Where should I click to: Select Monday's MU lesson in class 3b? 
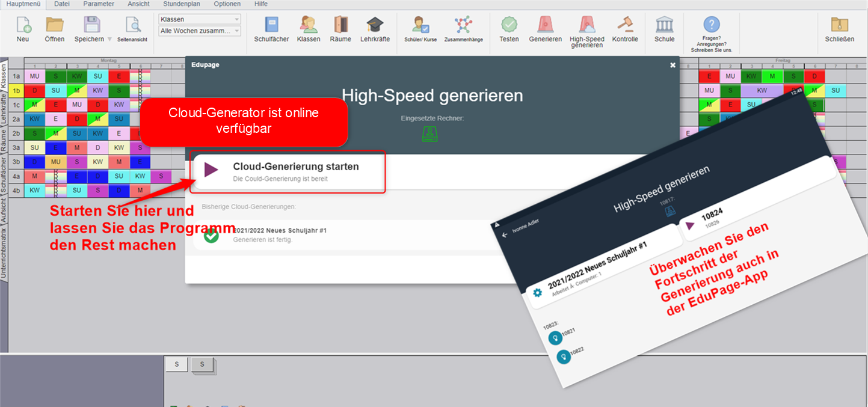(x=56, y=162)
